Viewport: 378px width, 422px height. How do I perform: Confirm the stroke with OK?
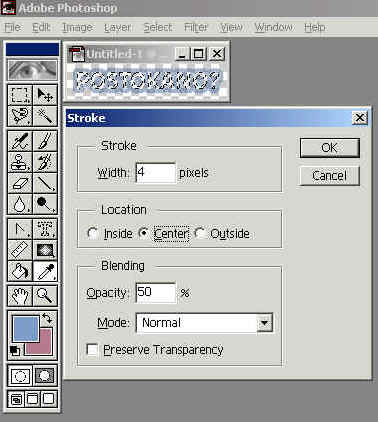tap(330, 148)
